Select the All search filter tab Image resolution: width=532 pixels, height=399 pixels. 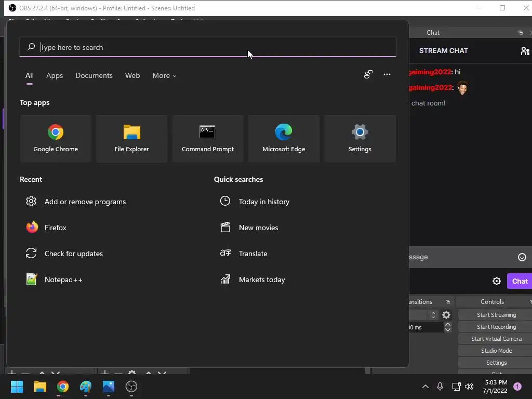tap(30, 75)
